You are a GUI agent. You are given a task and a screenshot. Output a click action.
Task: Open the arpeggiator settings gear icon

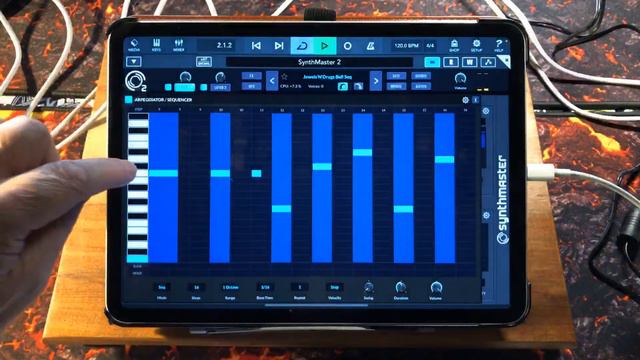[465, 100]
